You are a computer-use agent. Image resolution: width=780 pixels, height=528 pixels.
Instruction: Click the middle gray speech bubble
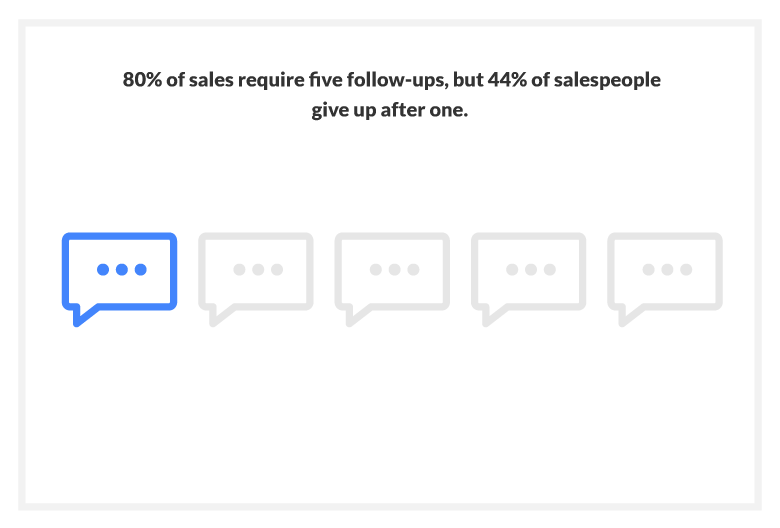click(392, 279)
